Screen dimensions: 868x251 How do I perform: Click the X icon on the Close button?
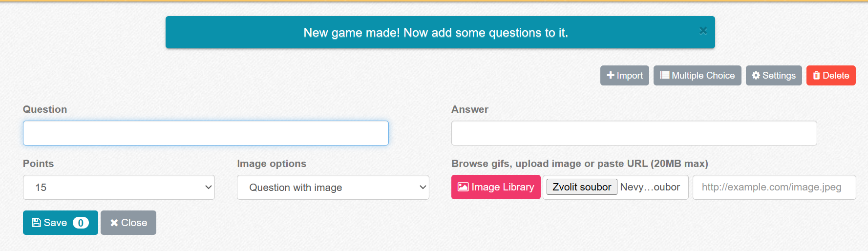[x=114, y=223]
